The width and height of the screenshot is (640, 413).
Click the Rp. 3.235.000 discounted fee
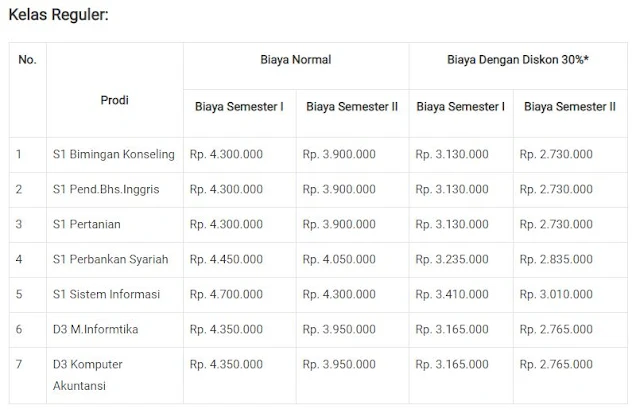pos(452,260)
